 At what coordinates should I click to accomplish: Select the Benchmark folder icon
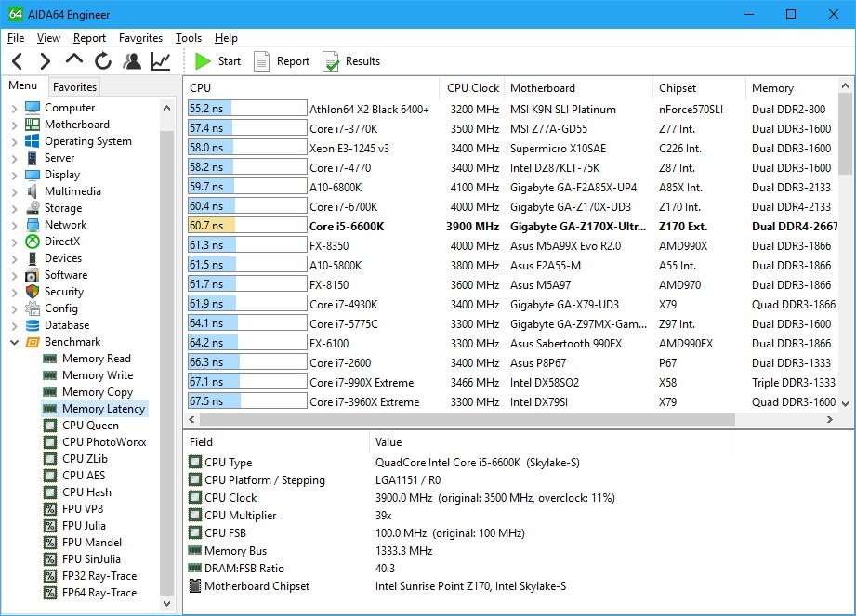(x=33, y=342)
